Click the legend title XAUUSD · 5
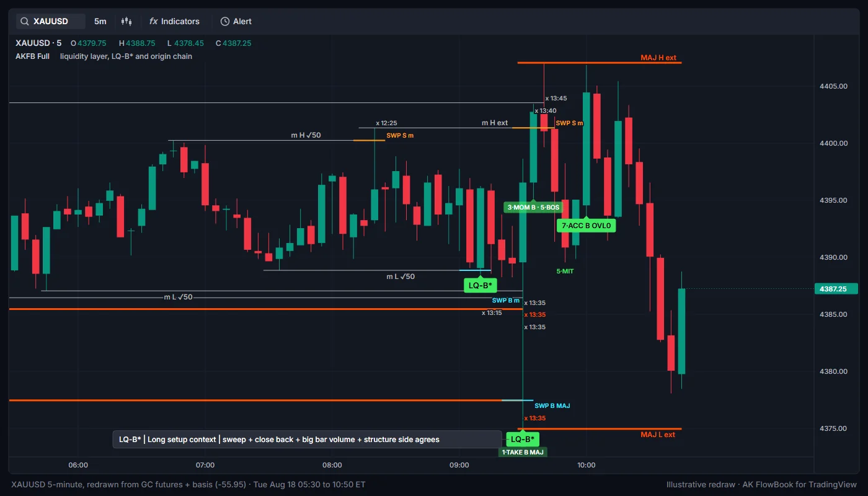The width and height of the screenshot is (868, 496). [38, 43]
